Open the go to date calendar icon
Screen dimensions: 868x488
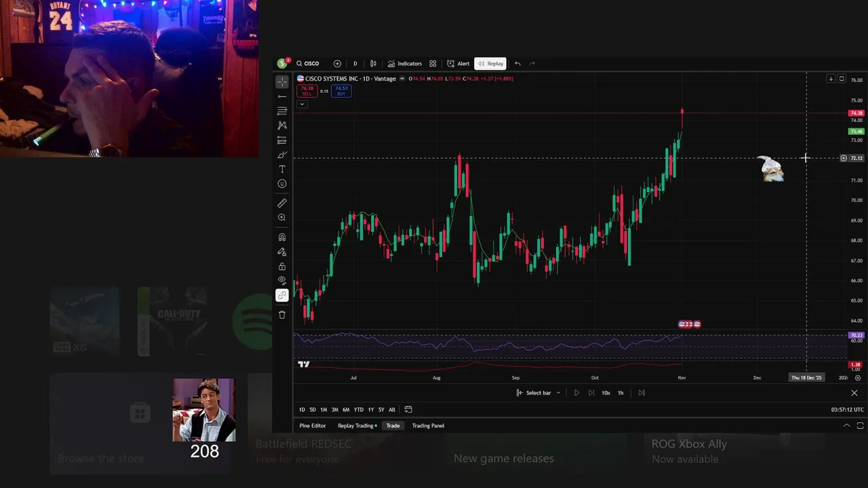[408, 409]
